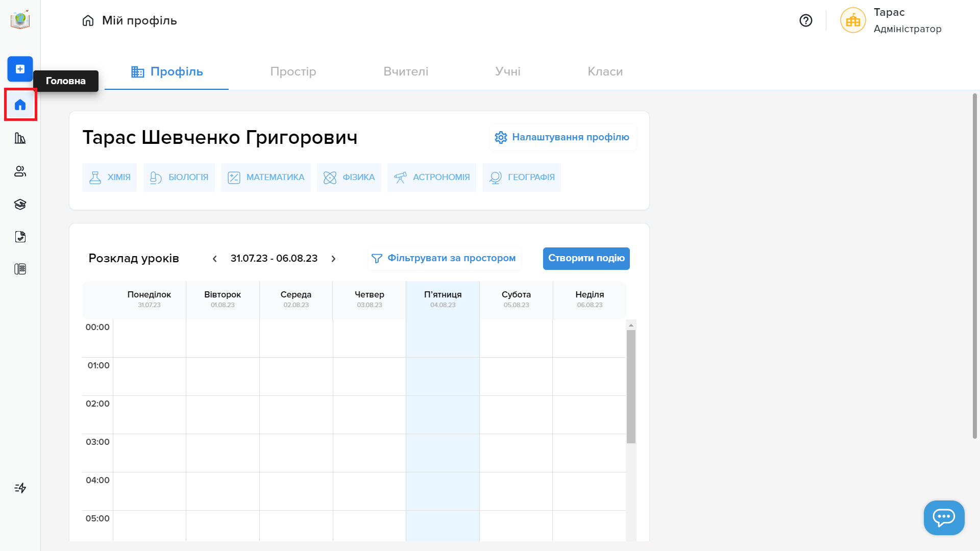Screen dimensions: 980x551
Task: Open Налаштування профілю settings
Action: click(x=562, y=137)
